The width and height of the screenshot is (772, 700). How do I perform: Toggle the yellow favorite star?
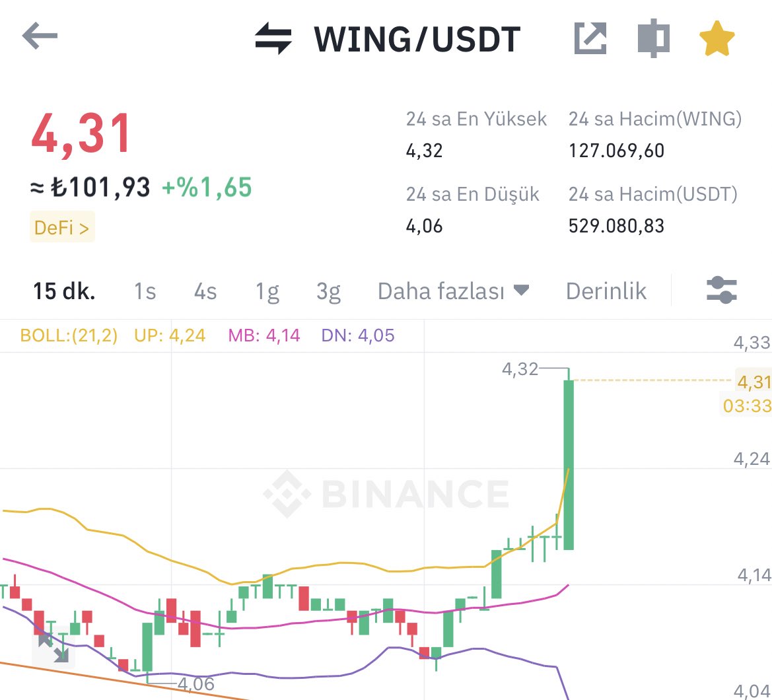click(717, 38)
